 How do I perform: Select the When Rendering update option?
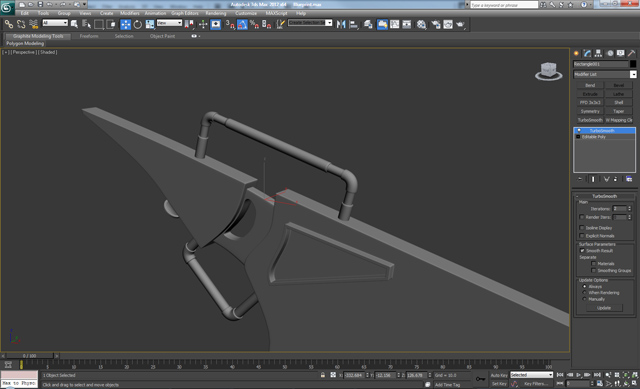coord(584,293)
